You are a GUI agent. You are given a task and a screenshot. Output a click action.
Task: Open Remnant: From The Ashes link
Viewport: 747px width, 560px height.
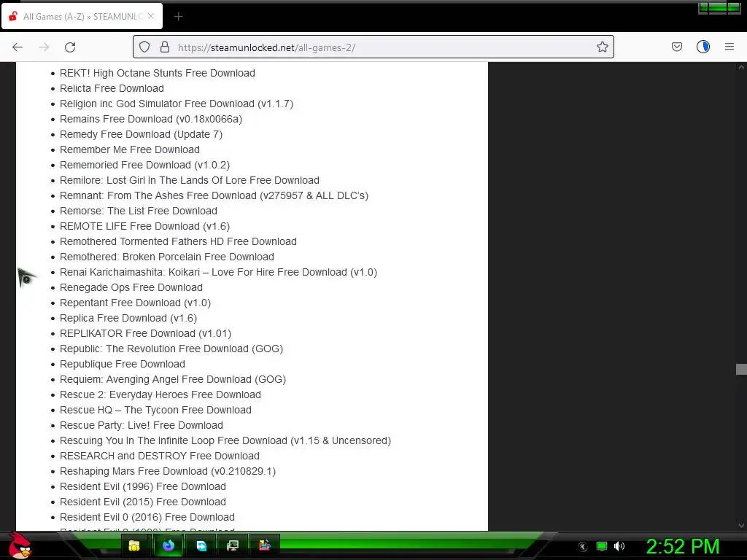(x=214, y=195)
